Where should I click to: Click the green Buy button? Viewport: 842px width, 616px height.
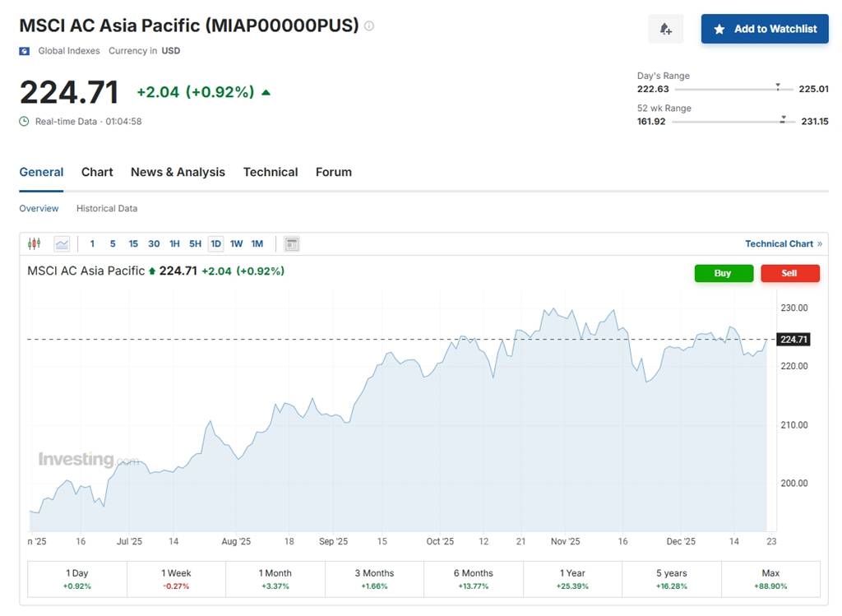[x=724, y=273]
